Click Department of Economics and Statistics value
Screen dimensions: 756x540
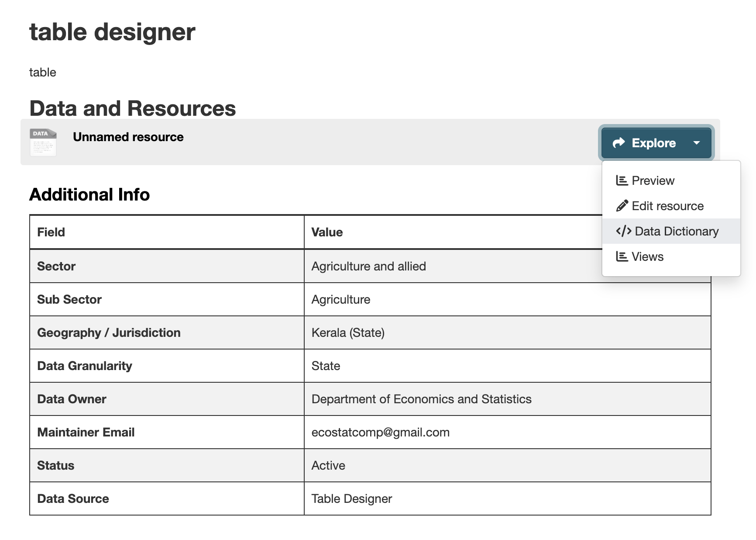(421, 399)
